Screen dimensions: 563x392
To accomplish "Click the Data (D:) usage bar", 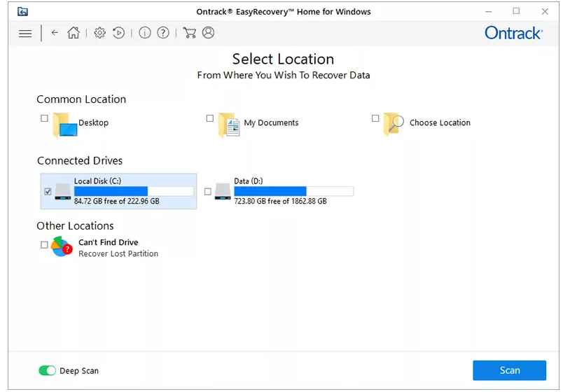I will (x=293, y=191).
